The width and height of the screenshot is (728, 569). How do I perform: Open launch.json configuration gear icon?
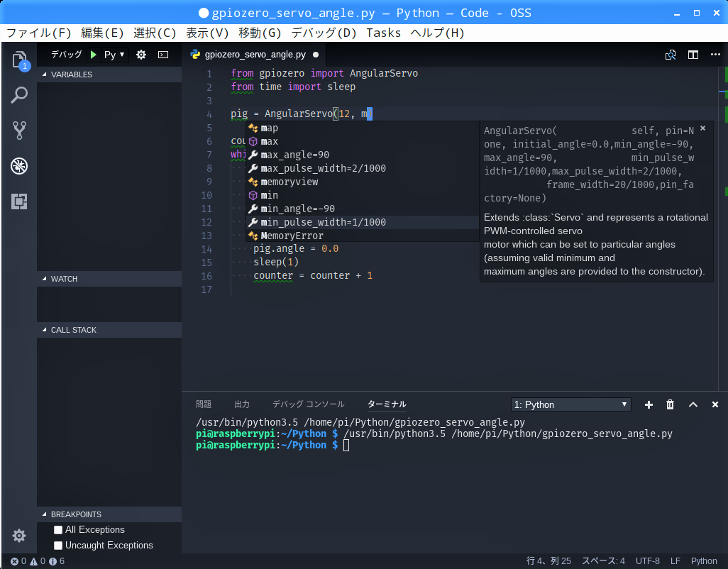click(141, 55)
